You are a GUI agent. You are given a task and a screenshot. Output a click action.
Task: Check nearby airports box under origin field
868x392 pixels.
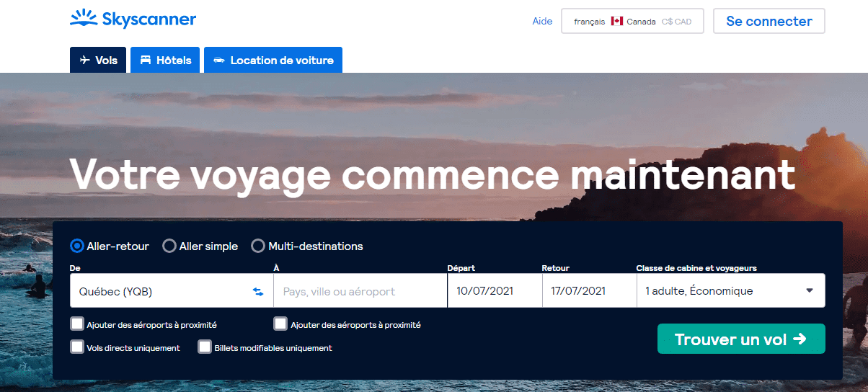click(77, 324)
